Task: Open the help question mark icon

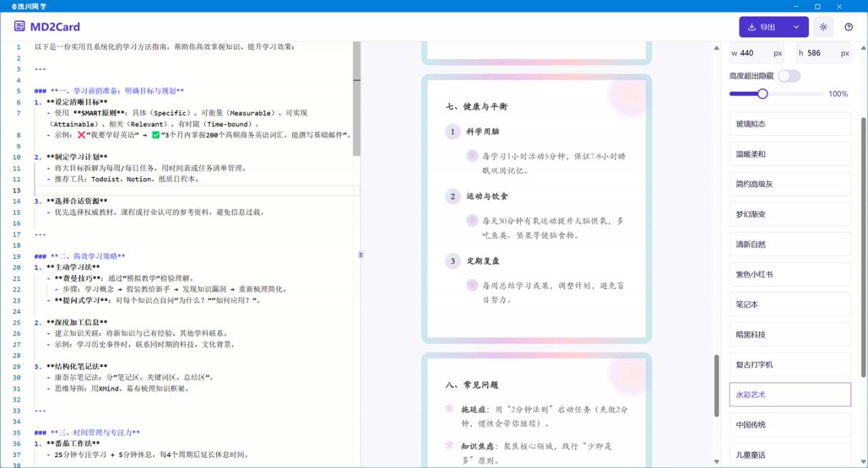Action: tap(848, 27)
